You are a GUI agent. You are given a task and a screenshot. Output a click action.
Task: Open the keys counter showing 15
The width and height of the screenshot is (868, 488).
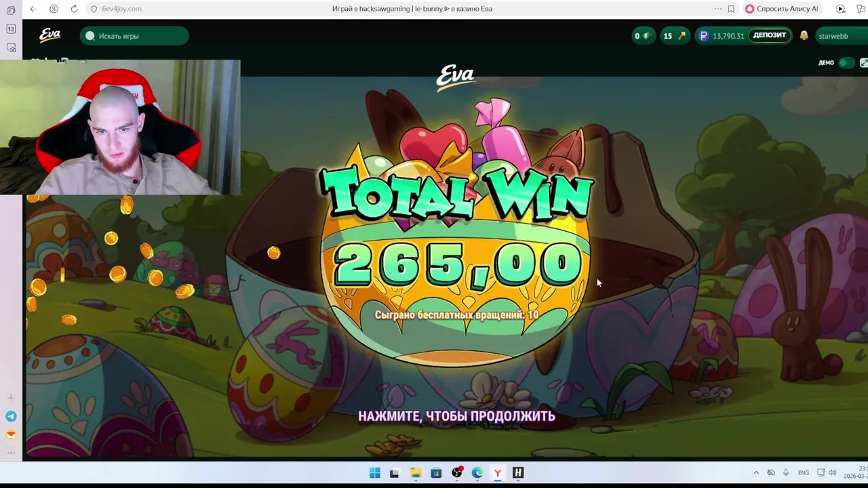[x=674, y=36]
